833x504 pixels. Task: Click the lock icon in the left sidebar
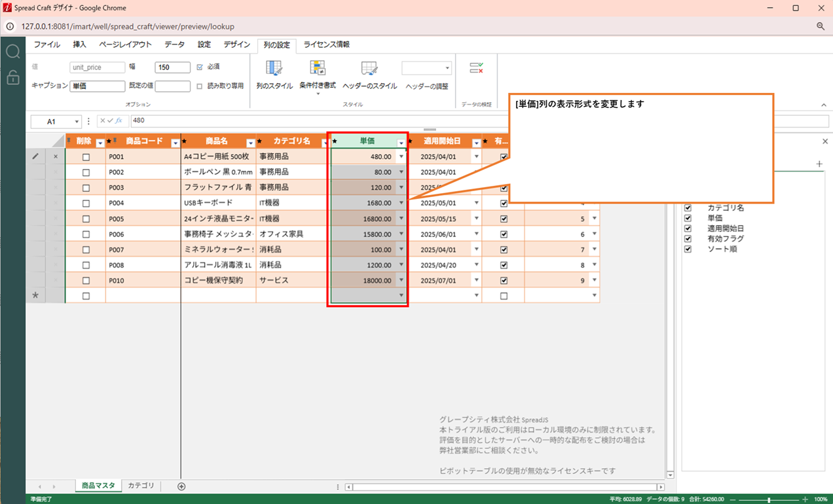(x=12, y=78)
